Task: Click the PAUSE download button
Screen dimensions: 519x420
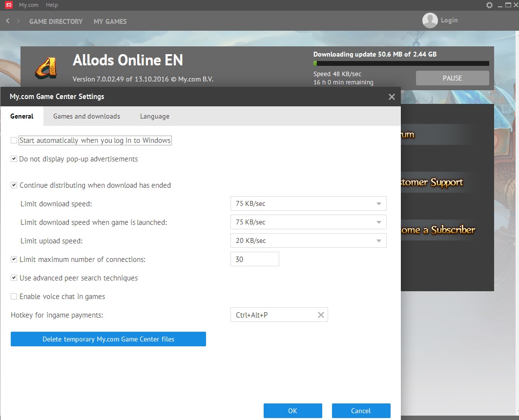Action: pyautogui.click(x=453, y=78)
